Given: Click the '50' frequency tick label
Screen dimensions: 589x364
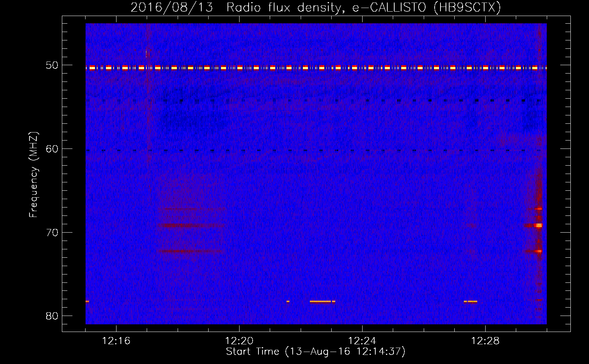Looking at the screenshot, I should pos(52,66).
